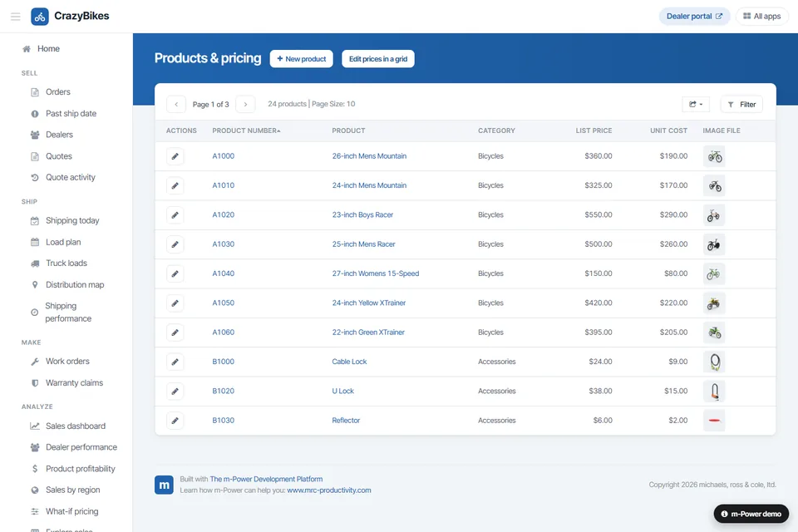Edit product A1020 with pencil icon
The height and width of the screenshot is (532, 798).
[x=175, y=214]
